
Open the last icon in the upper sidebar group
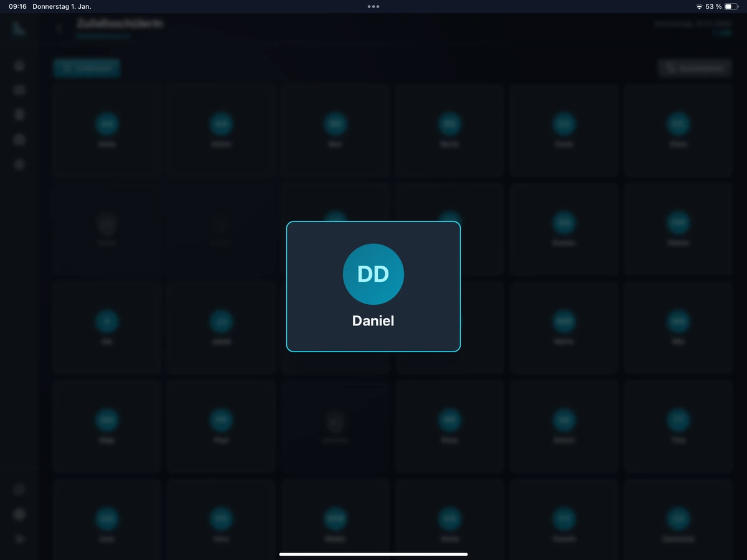(19, 165)
